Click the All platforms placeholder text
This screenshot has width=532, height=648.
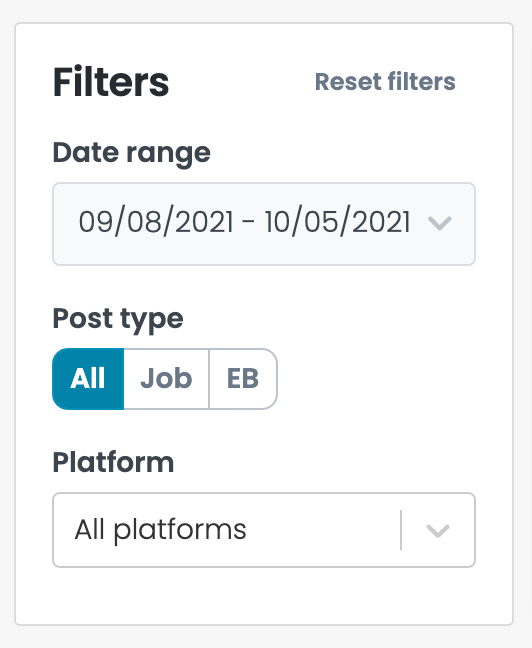[160, 530]
